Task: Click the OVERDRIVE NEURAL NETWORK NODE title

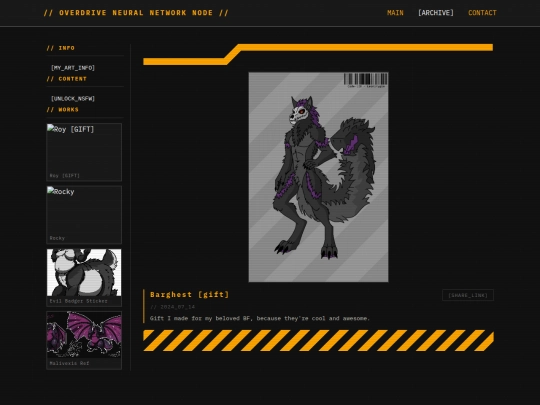Action: click(136, 13)
